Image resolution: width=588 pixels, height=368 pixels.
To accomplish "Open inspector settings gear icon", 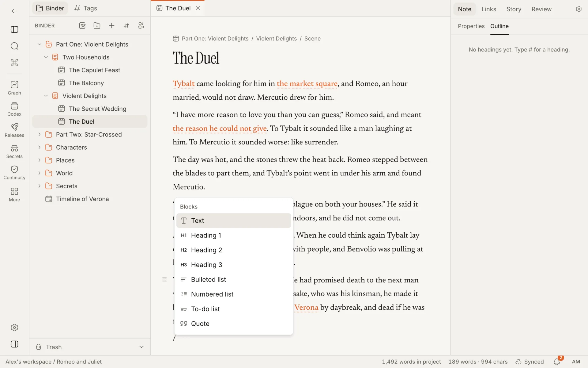I will click(579, 9).
